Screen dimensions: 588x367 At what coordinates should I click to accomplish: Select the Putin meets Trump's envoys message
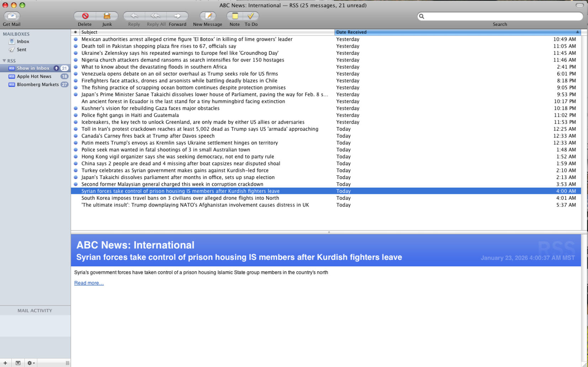326,143
